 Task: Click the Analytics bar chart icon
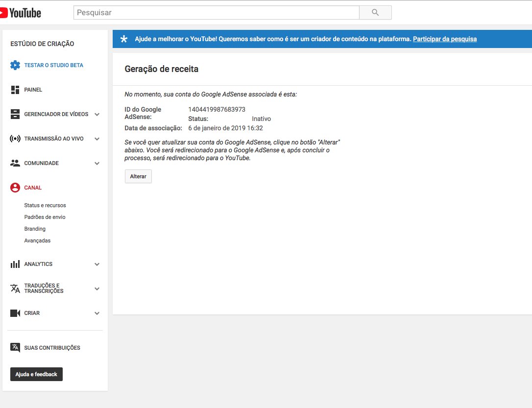click(15, 264)
